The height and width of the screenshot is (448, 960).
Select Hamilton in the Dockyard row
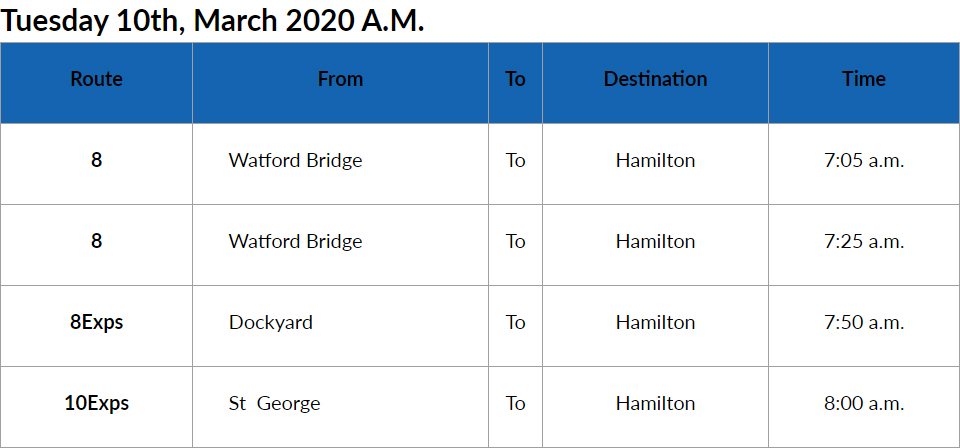pos(655,322)
